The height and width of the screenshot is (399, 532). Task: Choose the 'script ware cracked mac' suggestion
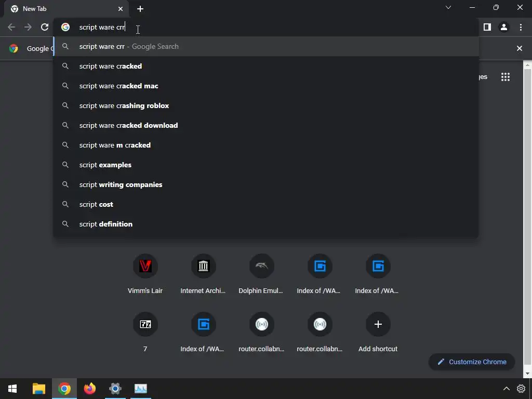[x=267, y=86]
